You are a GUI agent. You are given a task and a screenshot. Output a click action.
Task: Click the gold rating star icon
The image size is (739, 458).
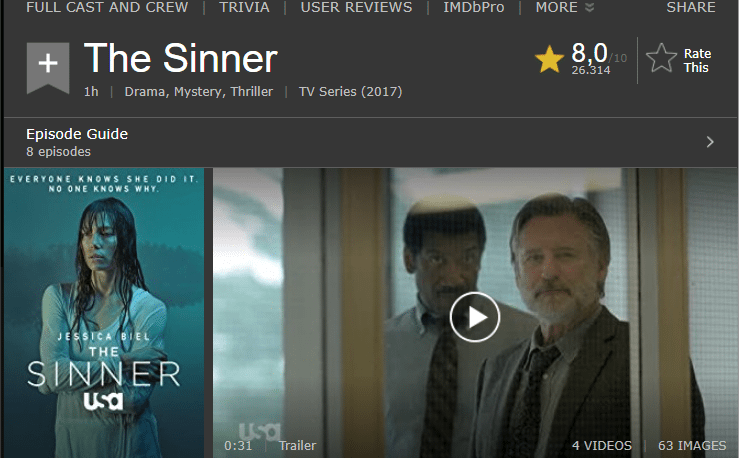pyautogui.click(x=549, y=59)
